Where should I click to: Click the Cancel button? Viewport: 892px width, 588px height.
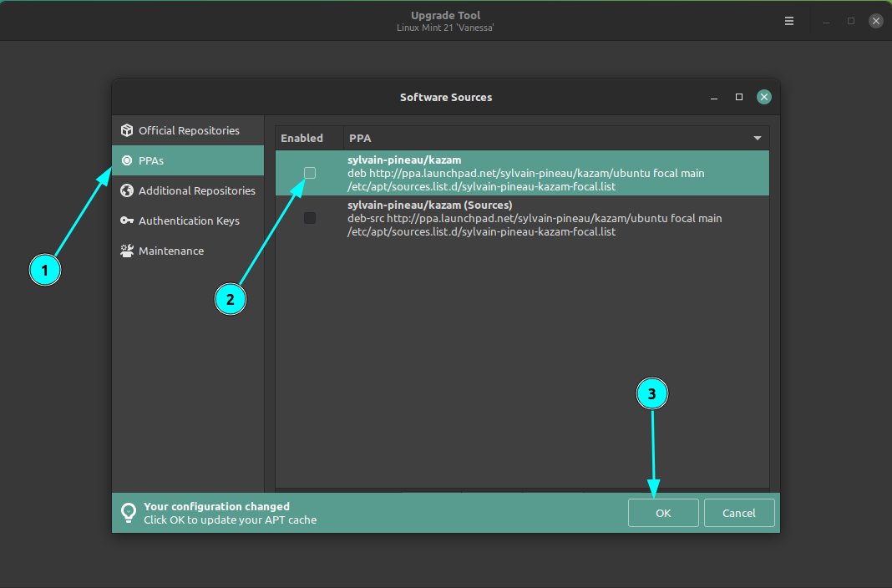739,512
